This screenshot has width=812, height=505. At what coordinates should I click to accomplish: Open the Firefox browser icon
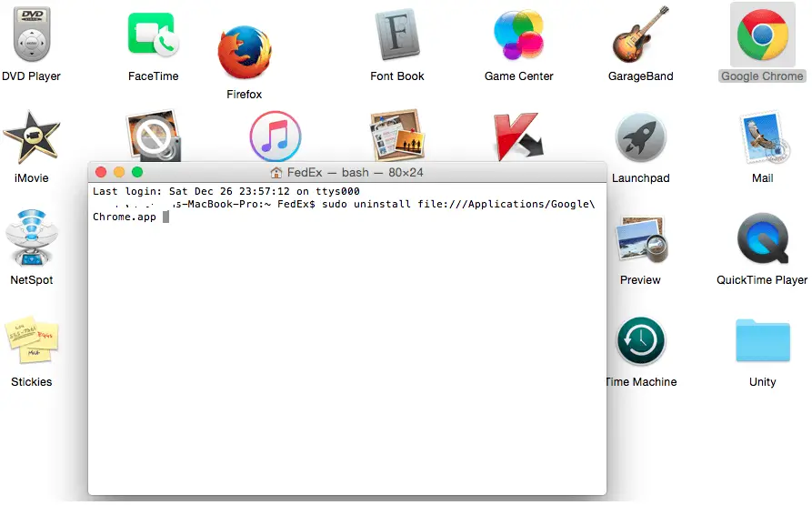click(x=245, y=52)
